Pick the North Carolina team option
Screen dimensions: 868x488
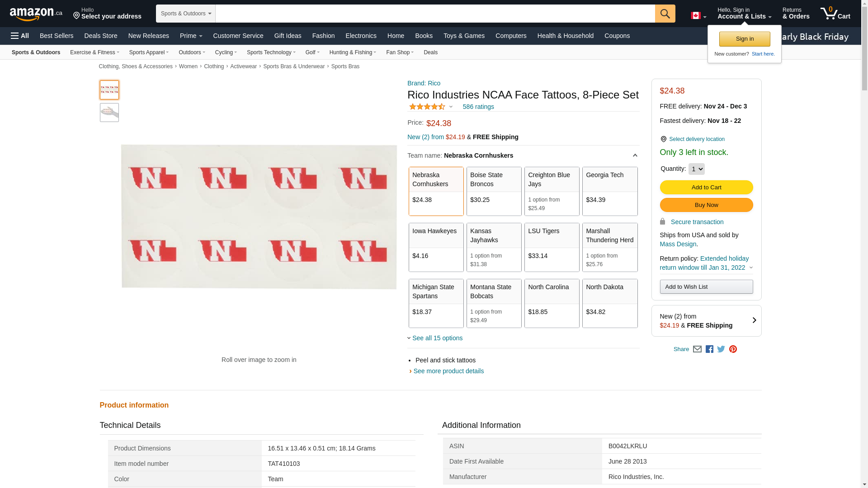552,303
